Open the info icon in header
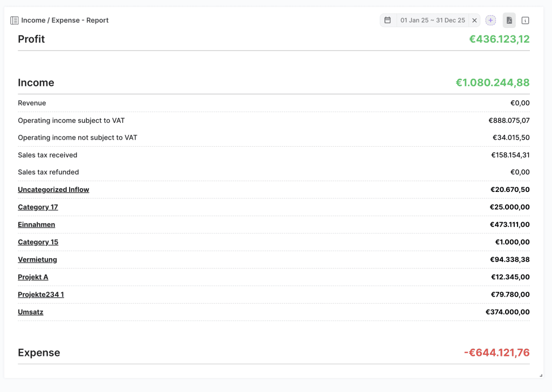This screenshot has height=392, width=552. (x=526, y=20)
